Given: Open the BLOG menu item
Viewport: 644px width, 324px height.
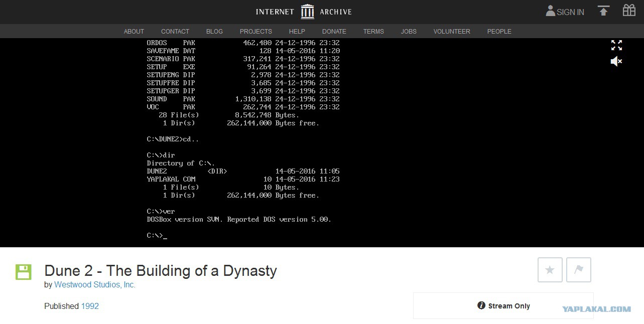Looking at the screenshot, I should (x=214, y=31).
